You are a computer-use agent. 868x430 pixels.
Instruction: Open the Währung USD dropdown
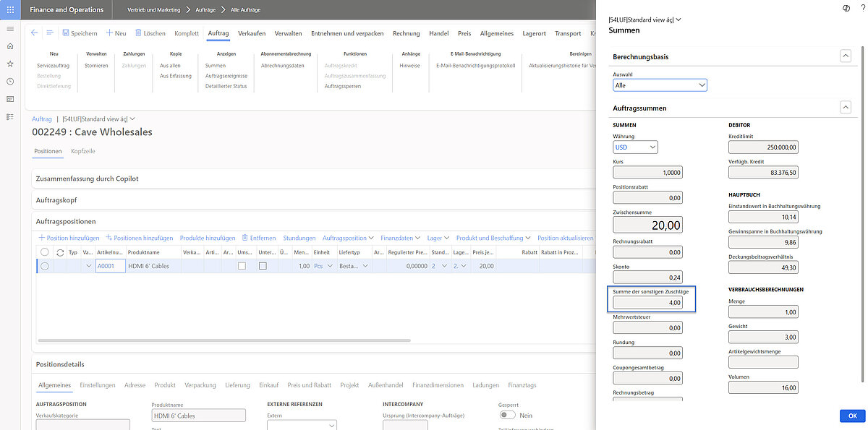[635, 147]
